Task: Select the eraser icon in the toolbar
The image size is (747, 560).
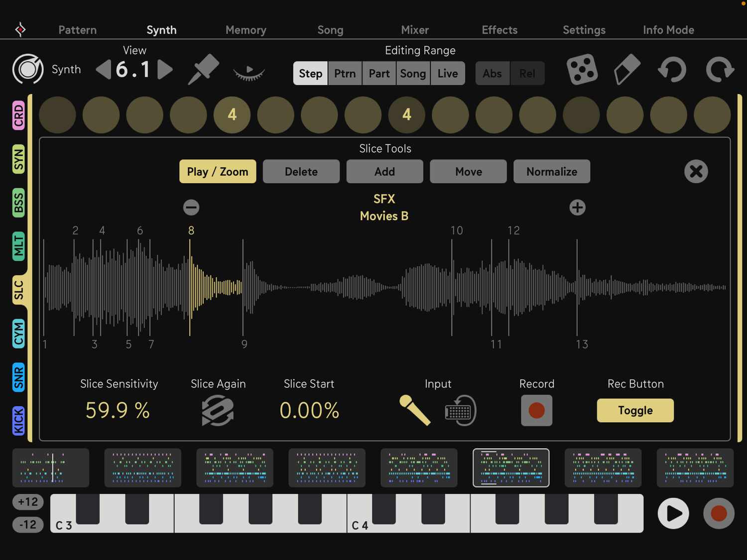Action: coord(627,69)
